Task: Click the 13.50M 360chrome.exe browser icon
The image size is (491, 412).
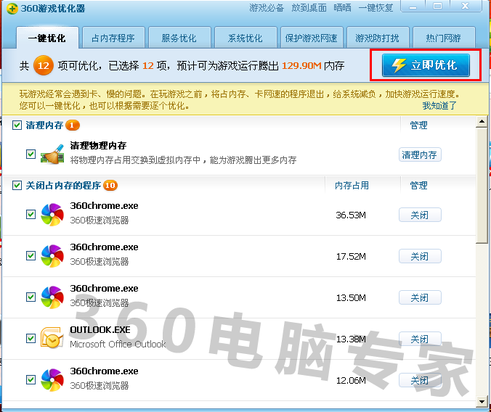Action: coord(52,297)
